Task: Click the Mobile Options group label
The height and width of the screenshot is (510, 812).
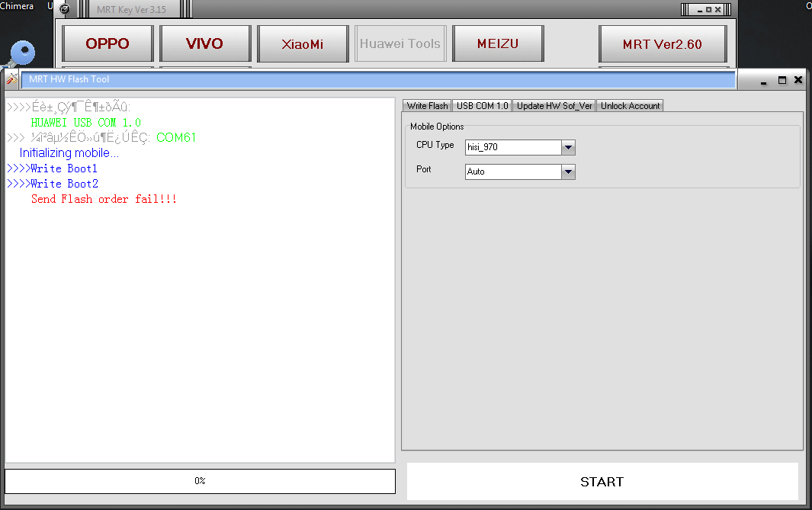Action: (437, 127)
